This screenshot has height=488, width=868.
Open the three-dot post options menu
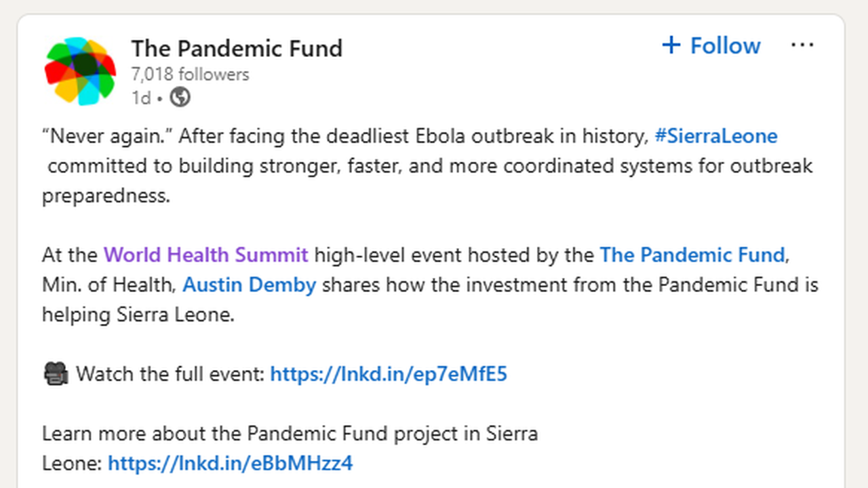point(802,45)
